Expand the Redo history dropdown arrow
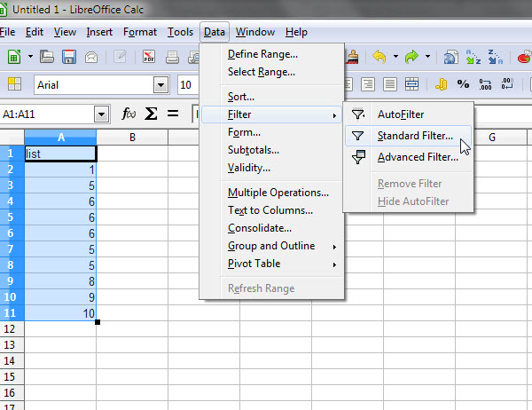 pos(428,57)
